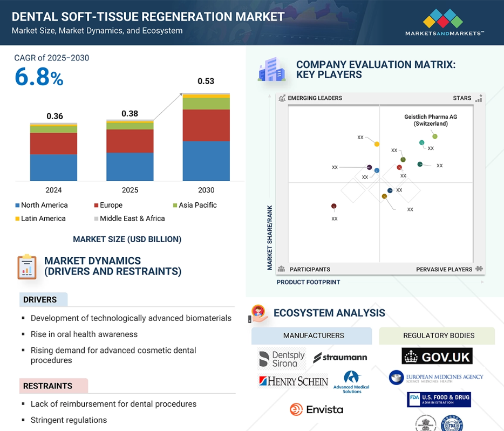Click the Straumann logo
The height and width of the screenshot is (431, 504).
(340, 357)
